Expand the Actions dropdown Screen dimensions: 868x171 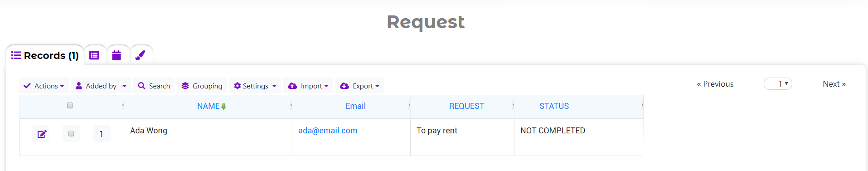(44, 86)
